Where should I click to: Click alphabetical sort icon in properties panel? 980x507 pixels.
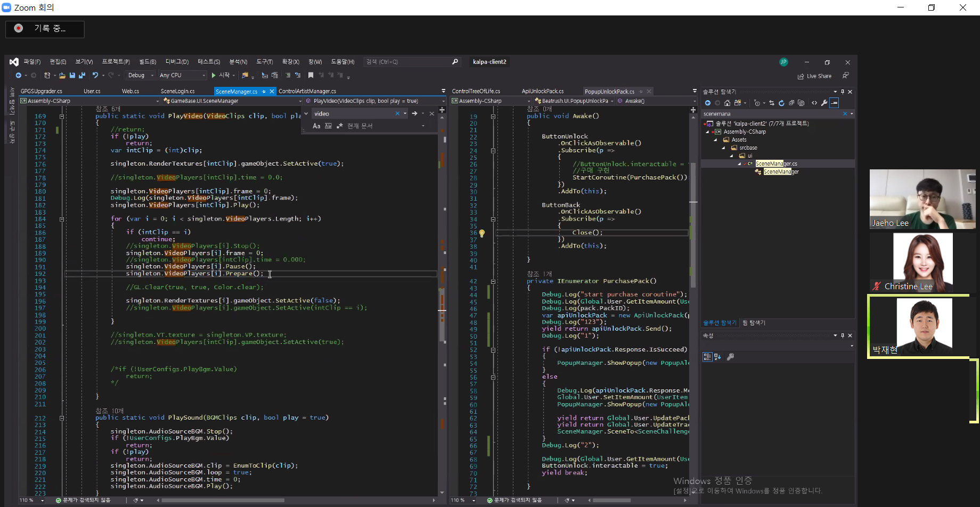717,357
